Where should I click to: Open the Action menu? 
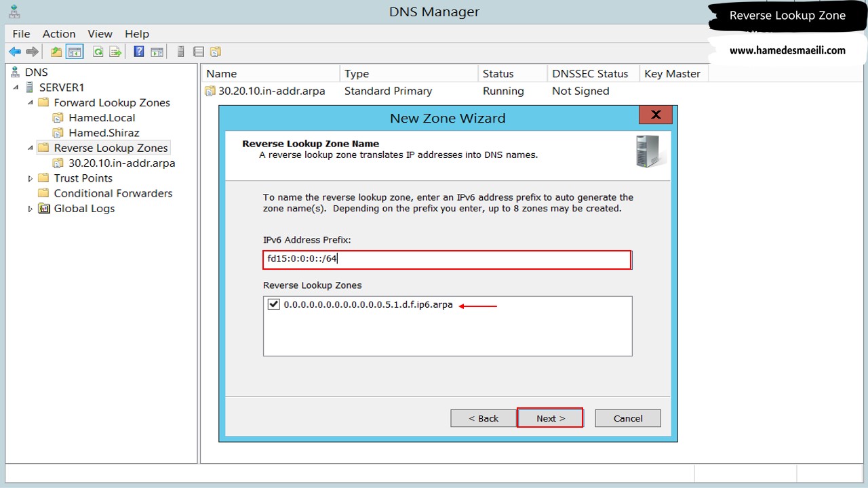pyautogui.click(x=59, y=34)
